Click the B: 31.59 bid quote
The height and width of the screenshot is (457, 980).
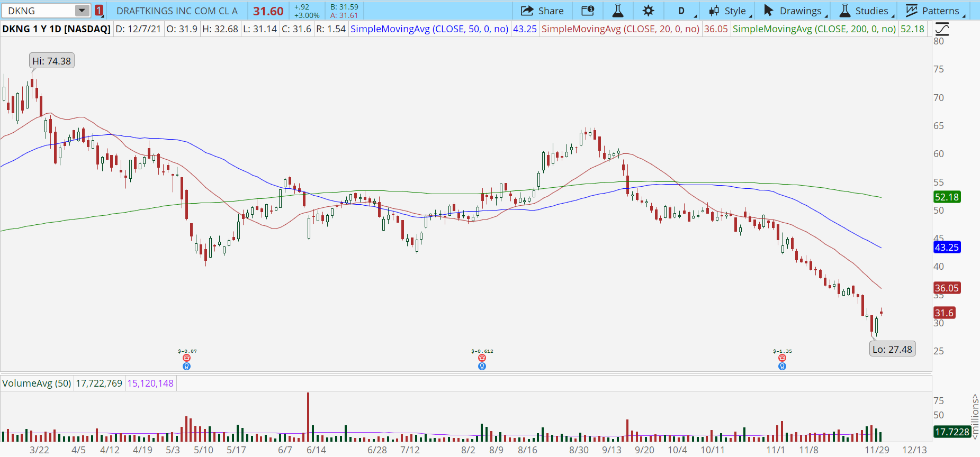344,7
